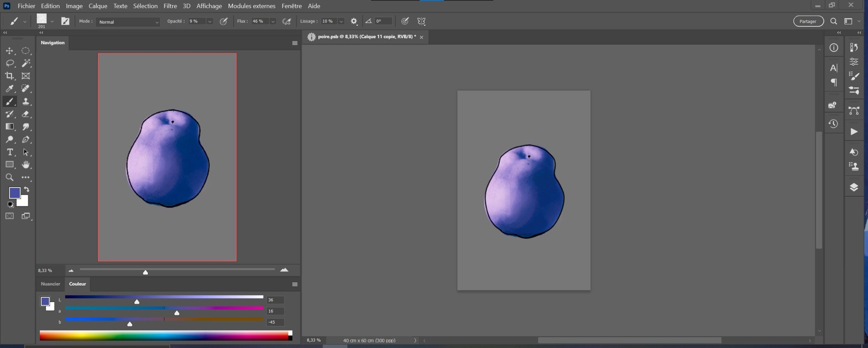Click the Zoom tool
Viewport: 868px width, 348px height.
(9, 177)
